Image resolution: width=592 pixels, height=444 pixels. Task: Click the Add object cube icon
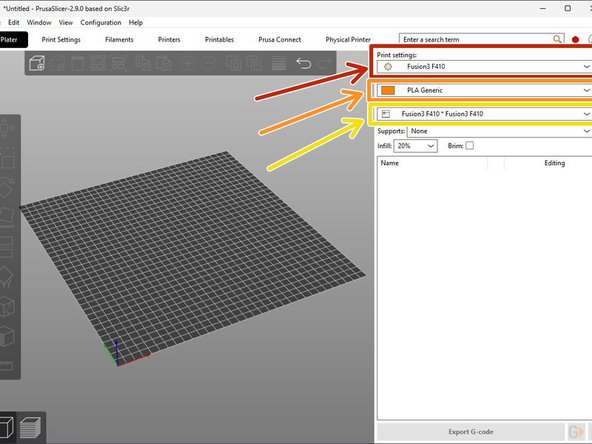tap(37, 63)
